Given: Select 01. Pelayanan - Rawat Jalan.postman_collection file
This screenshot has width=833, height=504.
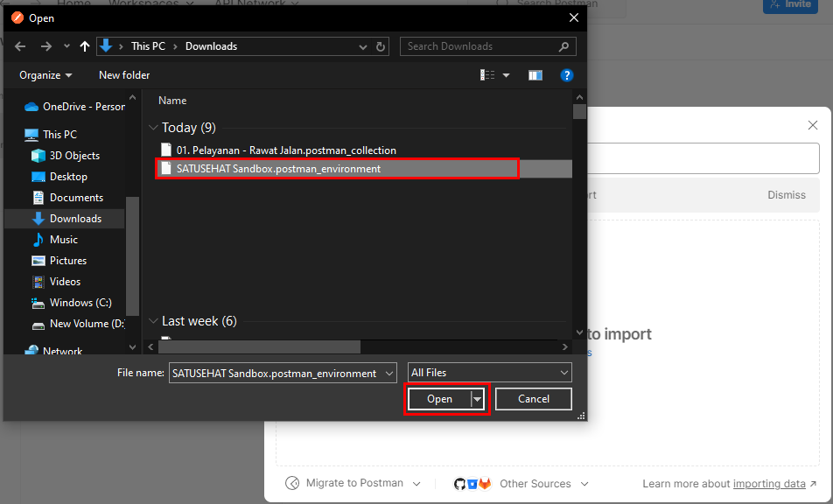Looking at the screenshot, I should [278, 150].
